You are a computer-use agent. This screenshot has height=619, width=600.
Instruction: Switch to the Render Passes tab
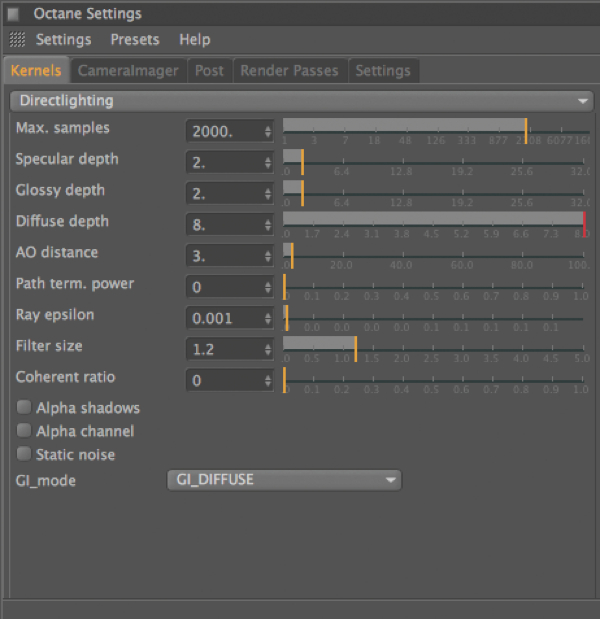289,71
